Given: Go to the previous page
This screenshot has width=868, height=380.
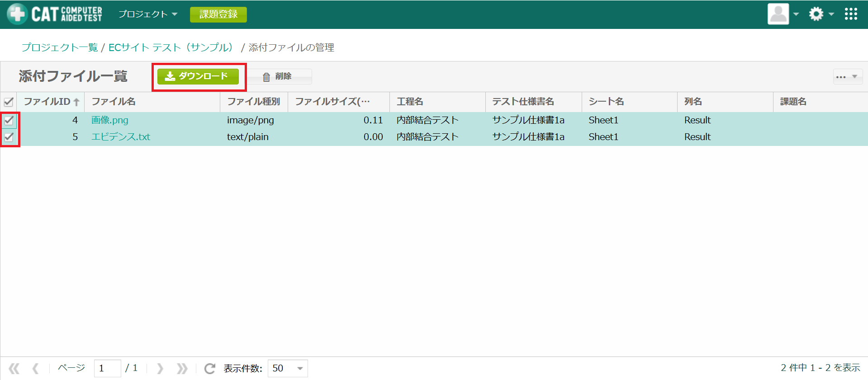Looking at the screenshot, I should click(35, 369).
